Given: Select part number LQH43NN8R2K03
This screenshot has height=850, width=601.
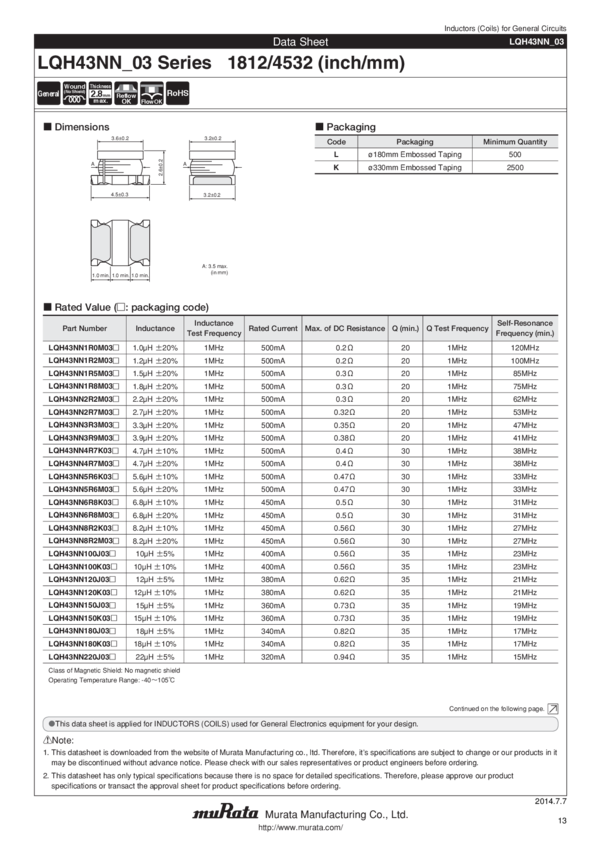Looking at the screenshot, I should 83,528.
